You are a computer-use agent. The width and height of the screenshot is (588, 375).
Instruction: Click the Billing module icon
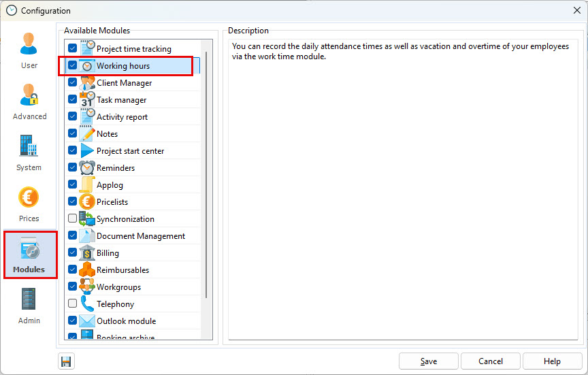(x=87, y=253)
